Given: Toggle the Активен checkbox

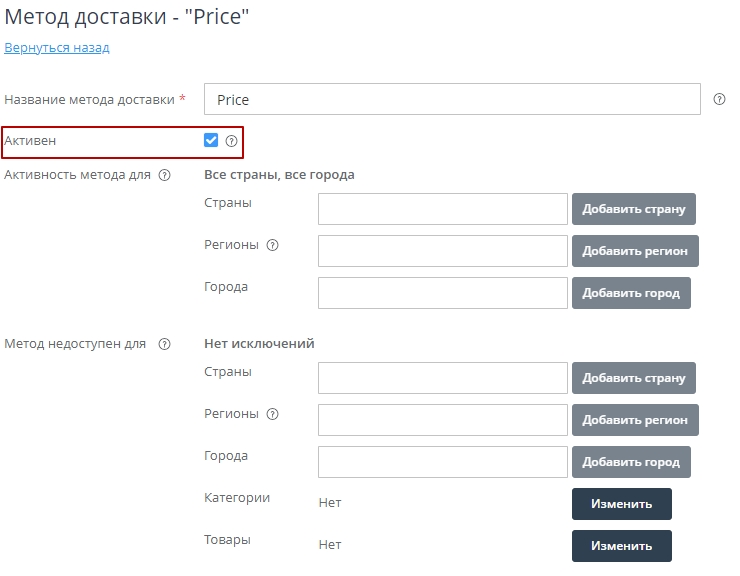Looking at the screenshot, I should pos(211,141).
